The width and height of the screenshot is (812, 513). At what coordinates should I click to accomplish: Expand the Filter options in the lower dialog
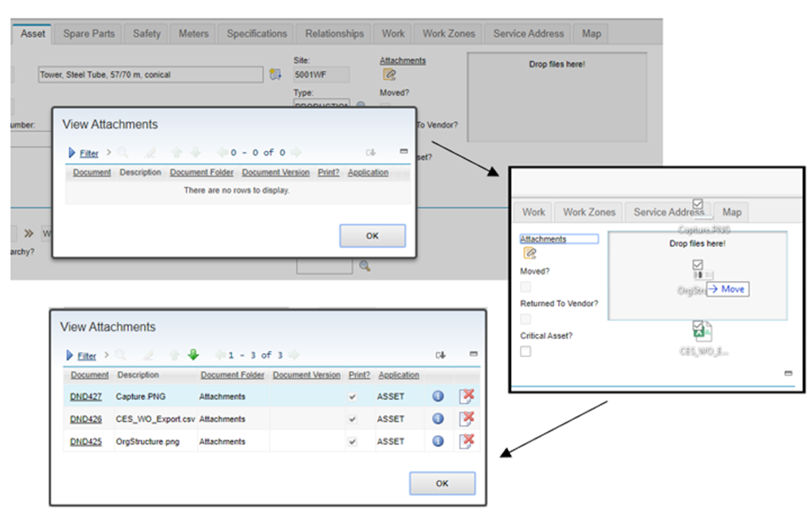click(x=86, y=354)
